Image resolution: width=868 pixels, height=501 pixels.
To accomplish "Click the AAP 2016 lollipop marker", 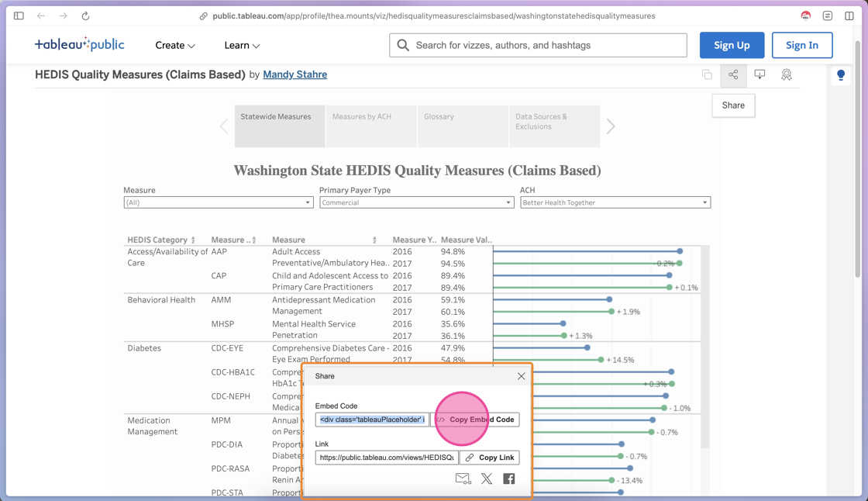I will (680, 251).
